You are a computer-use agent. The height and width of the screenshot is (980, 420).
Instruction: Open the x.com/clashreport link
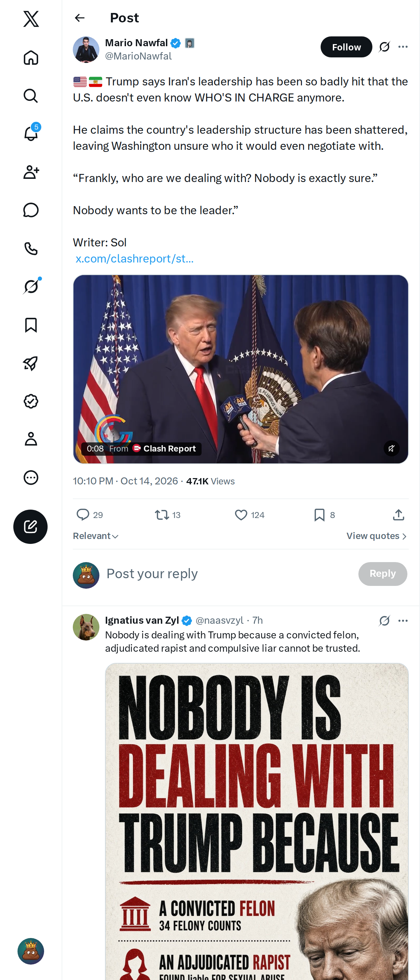coord(134,259)
